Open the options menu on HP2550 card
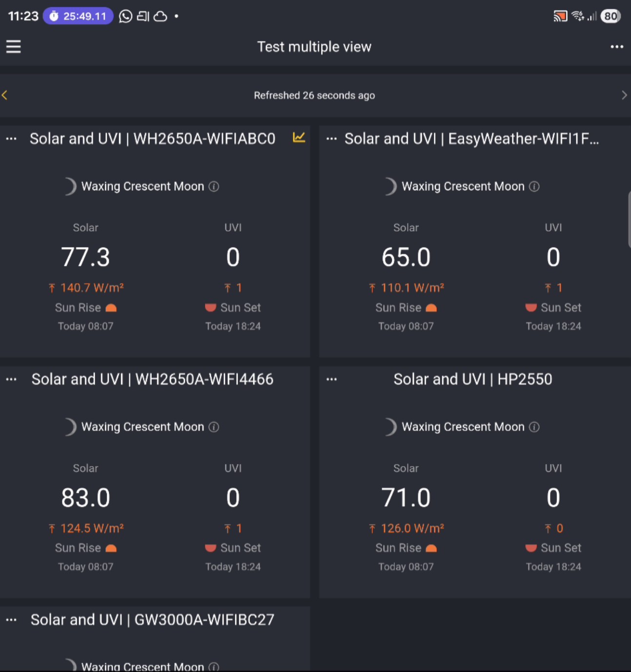This screenshot has width=631, height=672. coord(331,378)
